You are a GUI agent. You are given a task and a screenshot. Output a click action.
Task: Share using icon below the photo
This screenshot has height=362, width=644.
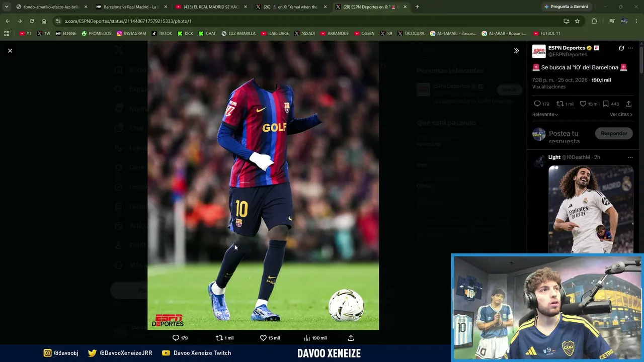(351, 338)
